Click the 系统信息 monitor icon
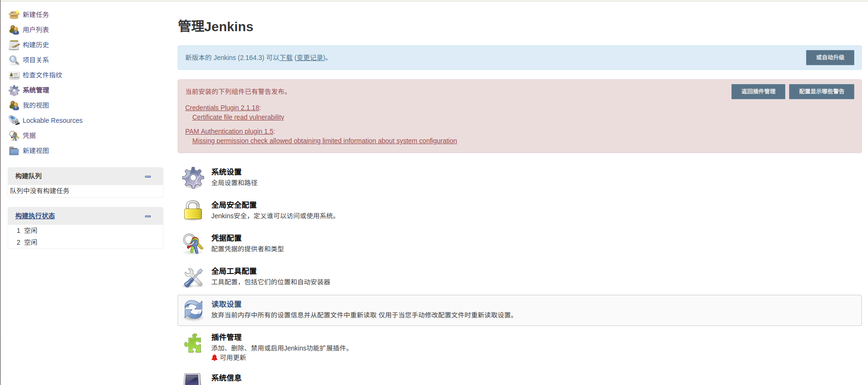 [192, 379]
